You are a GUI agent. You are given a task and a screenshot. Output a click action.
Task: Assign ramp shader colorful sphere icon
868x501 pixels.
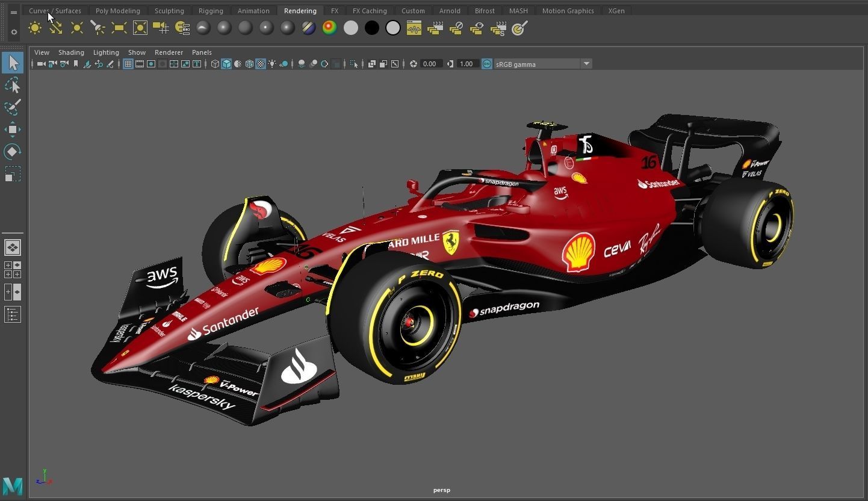[330, 28]
